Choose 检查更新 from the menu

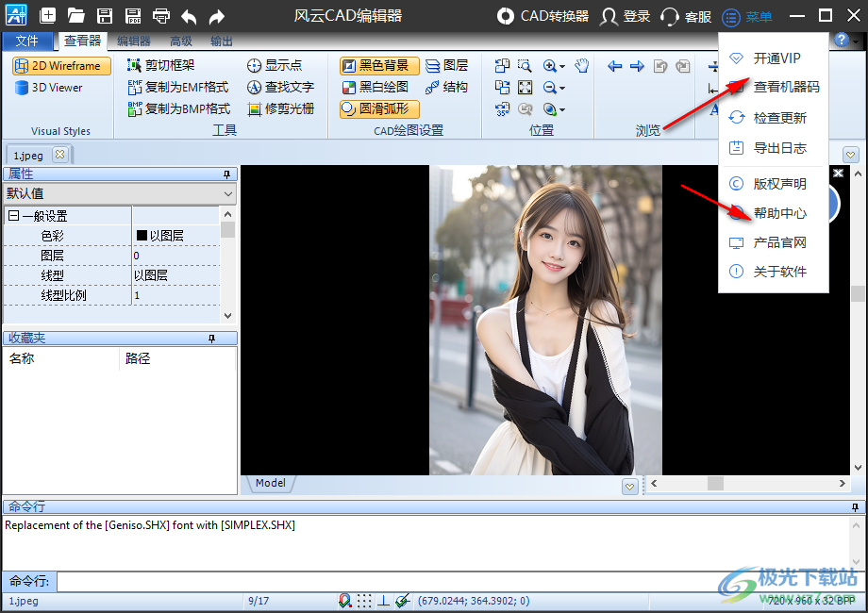774,118
